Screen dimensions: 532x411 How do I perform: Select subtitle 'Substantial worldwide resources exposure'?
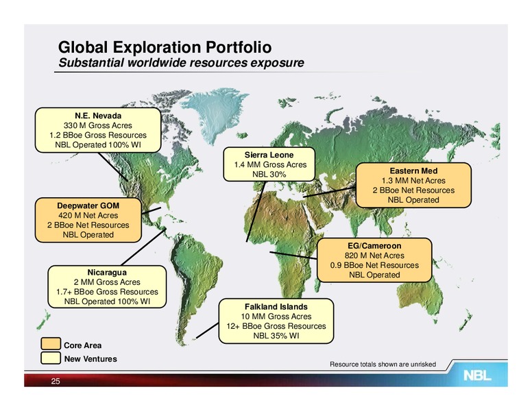point(181,63)
